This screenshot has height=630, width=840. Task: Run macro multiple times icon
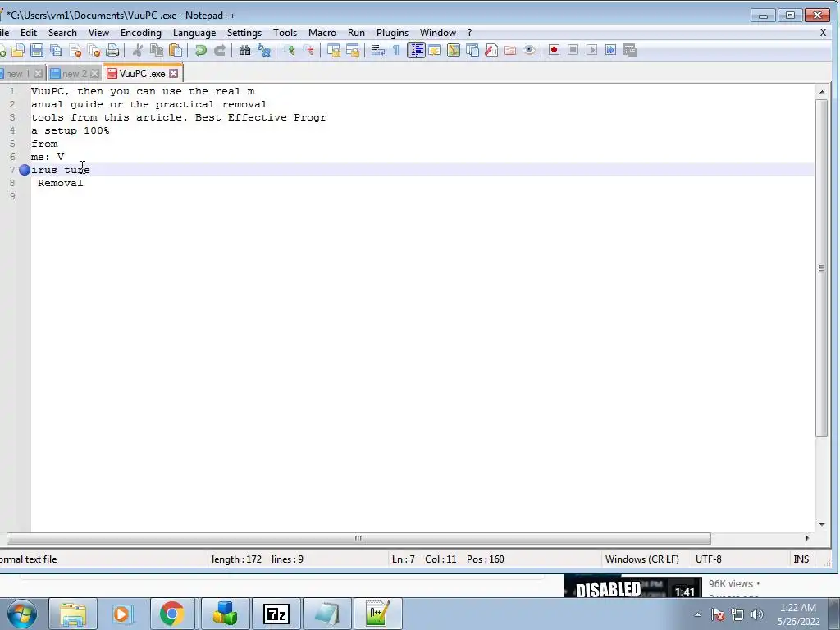(610, 50)
